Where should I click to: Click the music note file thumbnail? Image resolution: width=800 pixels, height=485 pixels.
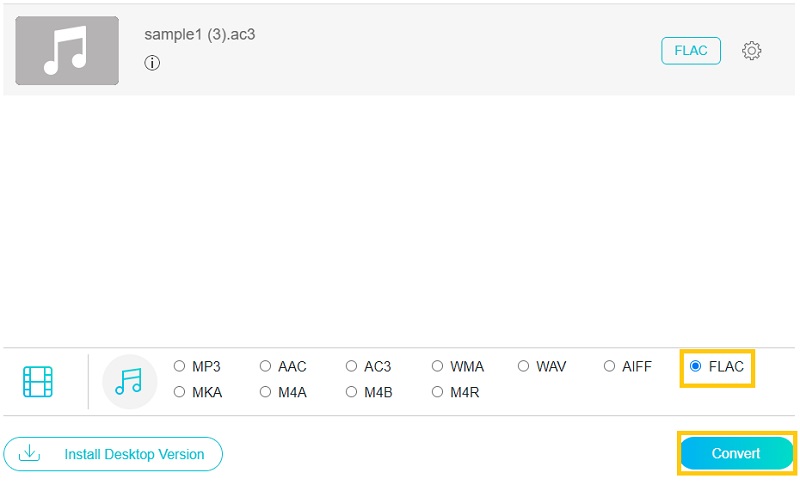click(x=67, y=51)
